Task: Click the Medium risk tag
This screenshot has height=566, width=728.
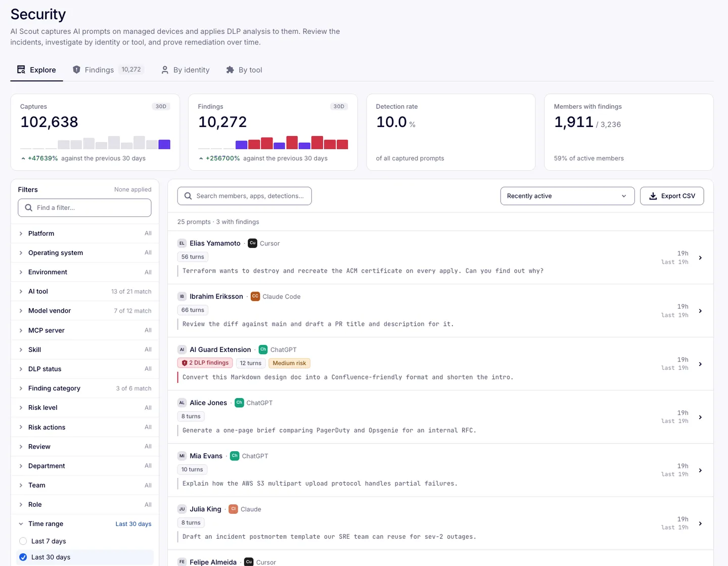Action: click(289, 363)
